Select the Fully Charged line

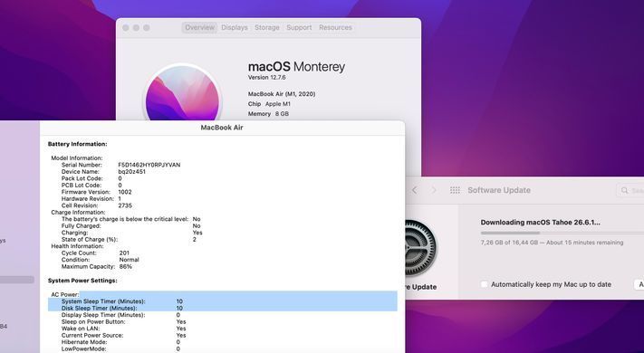point(131,225)
